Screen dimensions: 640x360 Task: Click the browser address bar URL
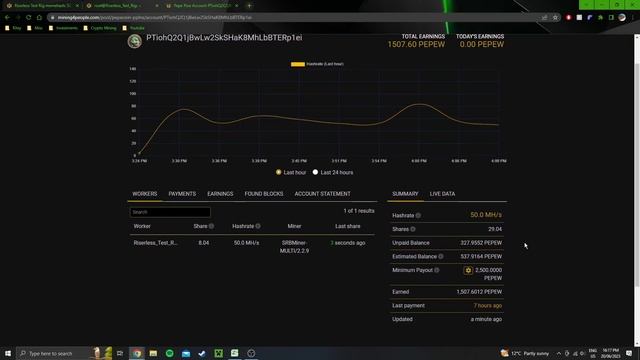pos(154,18)
